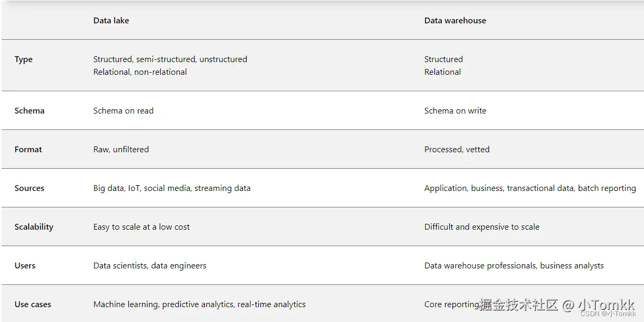This screenshot has width=644, height=322.
Task: Select the "Processed, vetted" cell
Action: [457, 150]
